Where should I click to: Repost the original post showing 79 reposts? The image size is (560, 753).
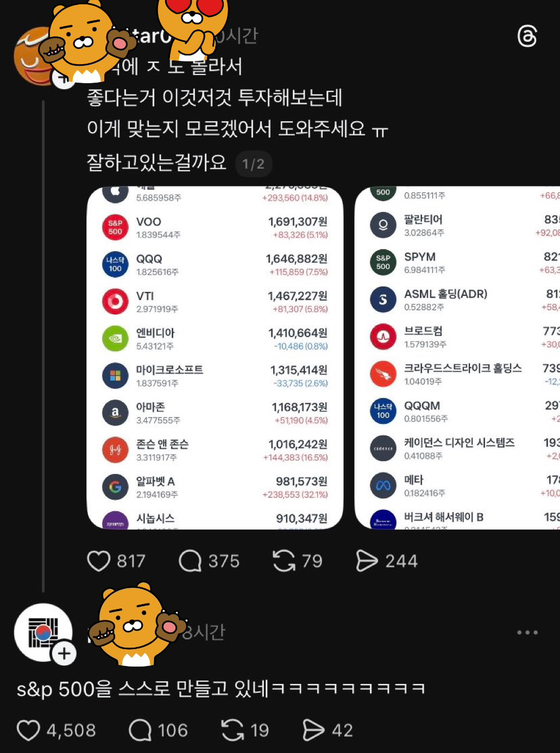(284, 561)
